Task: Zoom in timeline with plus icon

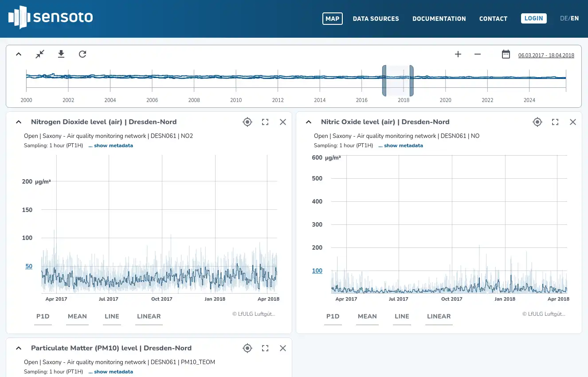Action: pyautogui.click(x=458, y=54)
